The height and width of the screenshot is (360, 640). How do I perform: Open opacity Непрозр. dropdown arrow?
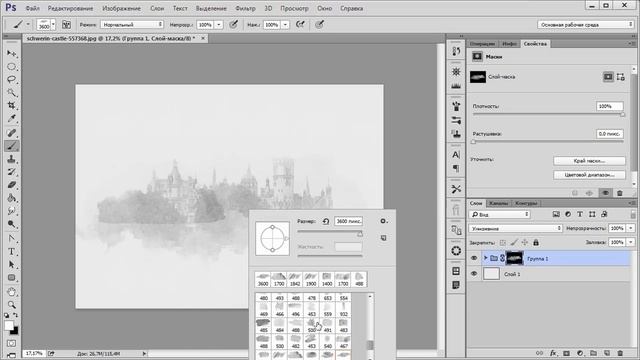[x=219, y=25]
